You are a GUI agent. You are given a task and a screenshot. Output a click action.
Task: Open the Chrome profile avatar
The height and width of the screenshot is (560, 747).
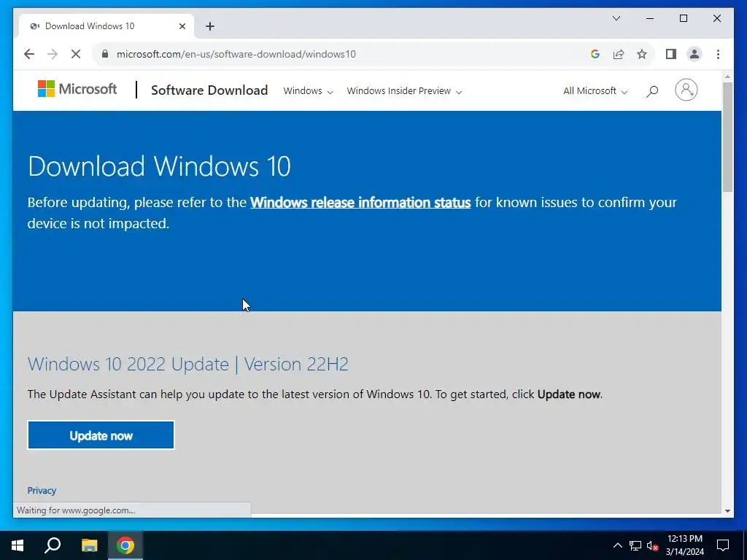(x=694, y=54)
